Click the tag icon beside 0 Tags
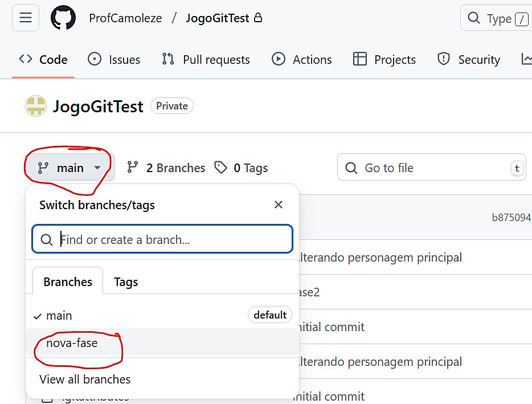This screenshot has width=532, height=404. pyautogui.click(x=220, y=168)
